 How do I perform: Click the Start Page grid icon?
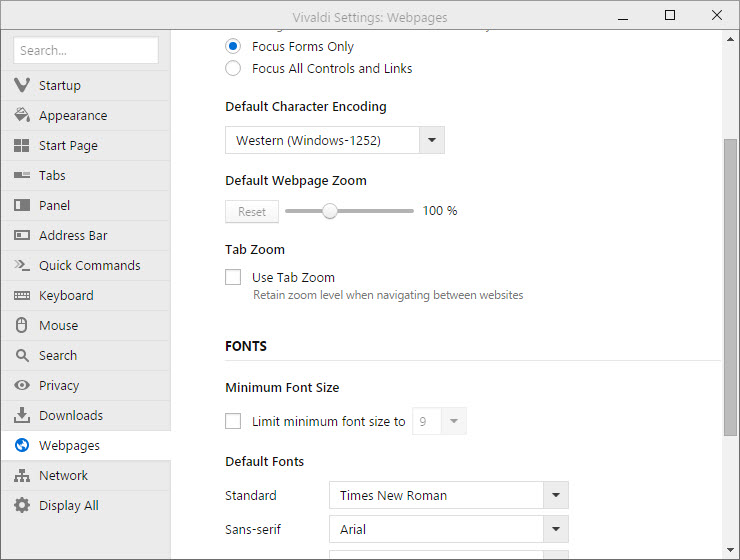tap(22, 145)
